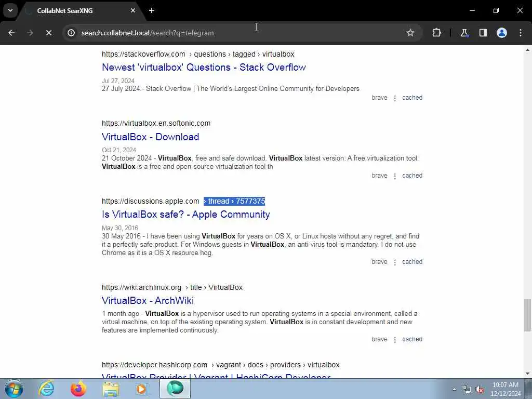Open the muted volume tray icon
The height and width of the screenshot is (399, 532).
480,389
